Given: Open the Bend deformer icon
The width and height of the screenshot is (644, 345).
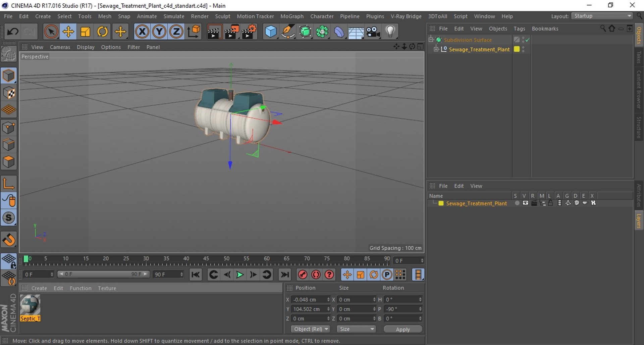Looking at the screenshot, I should point(339,32).
